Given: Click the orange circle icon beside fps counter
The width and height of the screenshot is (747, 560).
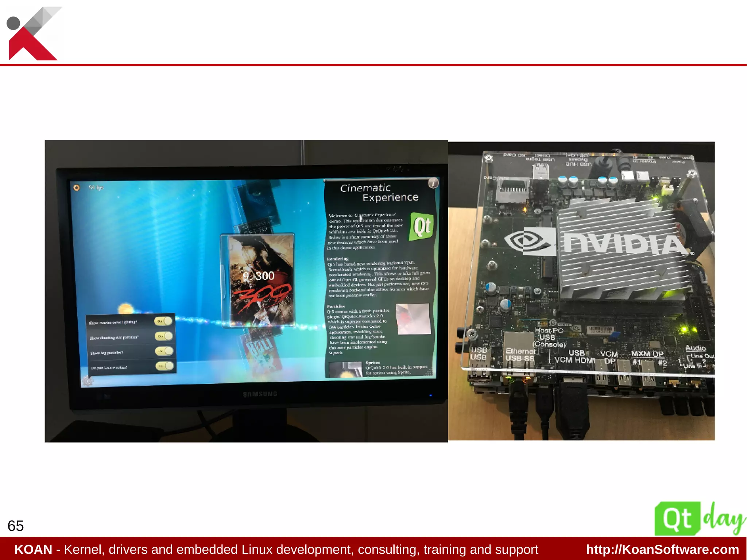Looking at the screenshot, I should (77, 188).
